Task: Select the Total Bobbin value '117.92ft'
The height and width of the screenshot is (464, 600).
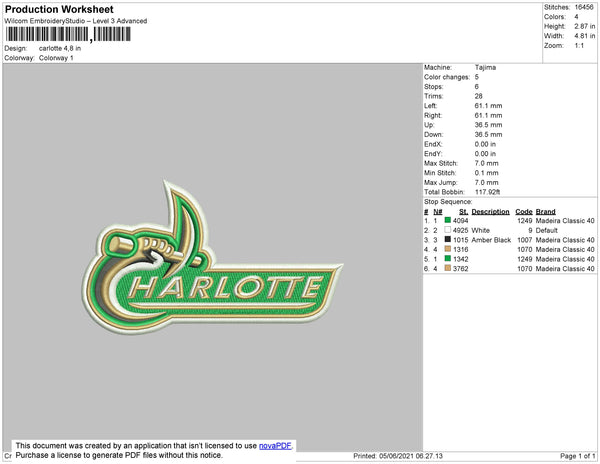Action: pyautogui.click(x=488, y=192)
